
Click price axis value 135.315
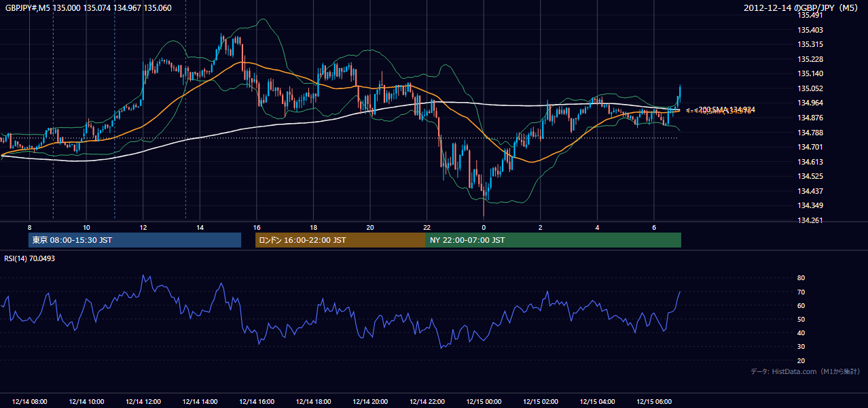coord(809,44)
